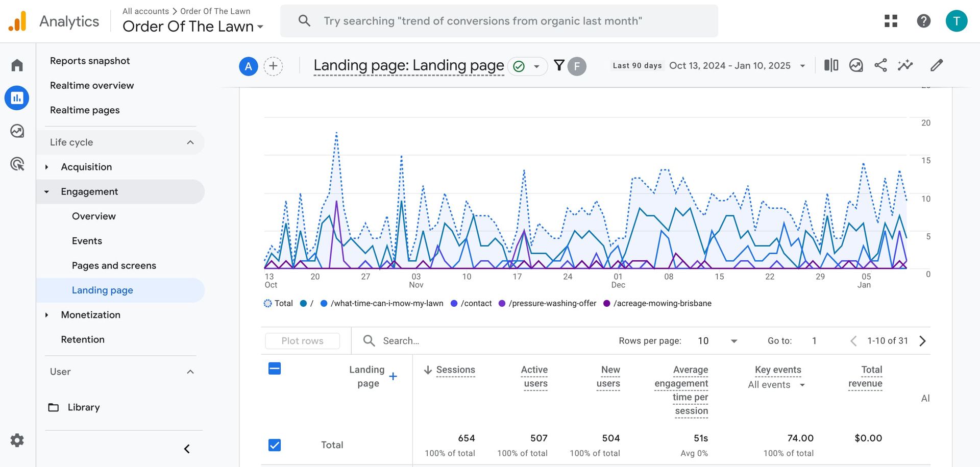Switch to the Landing page report item
The height and width of the screenshot is (467, 980).
102,290
